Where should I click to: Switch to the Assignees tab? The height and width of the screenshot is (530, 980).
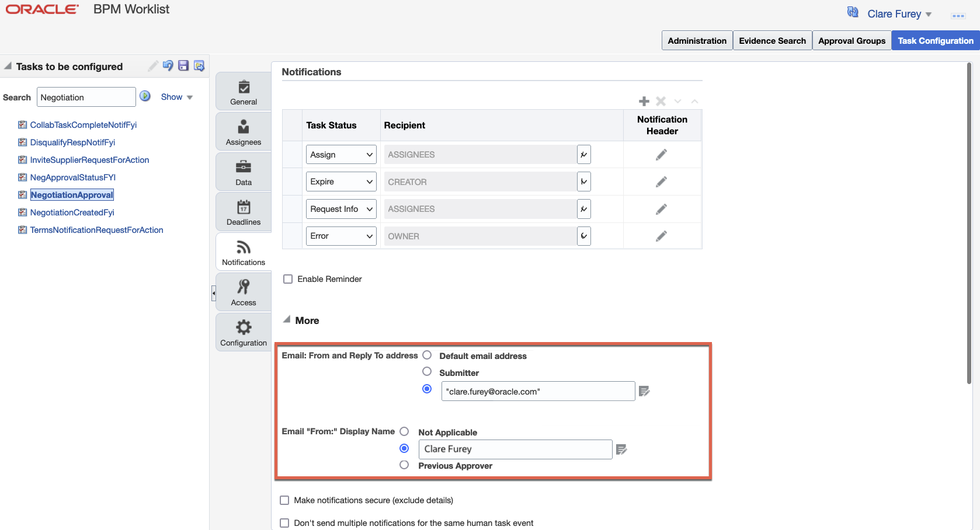(x=244, y=131)
